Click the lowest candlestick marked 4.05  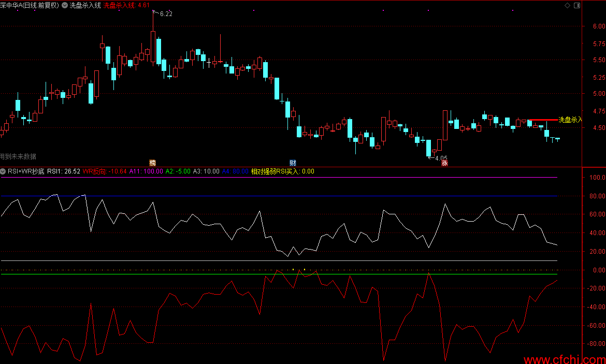point(429,149)
